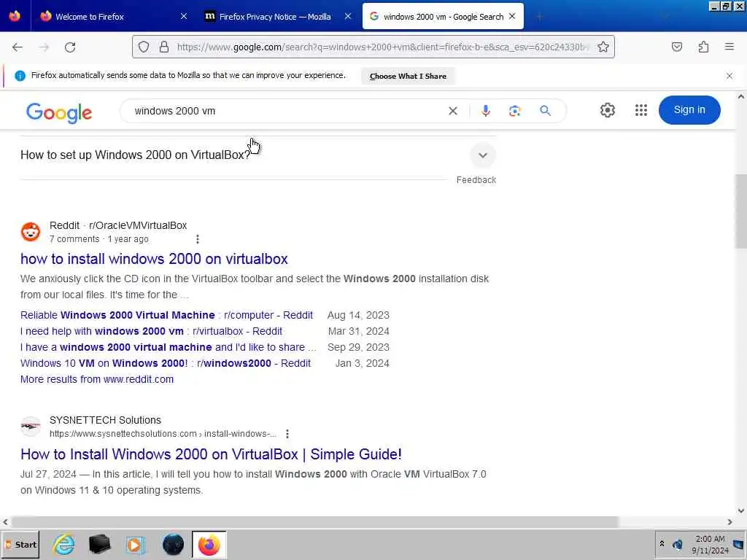Open the SYSNETTECH result options menu
Viewport: 747px width, 560px height.
[287, 434]
